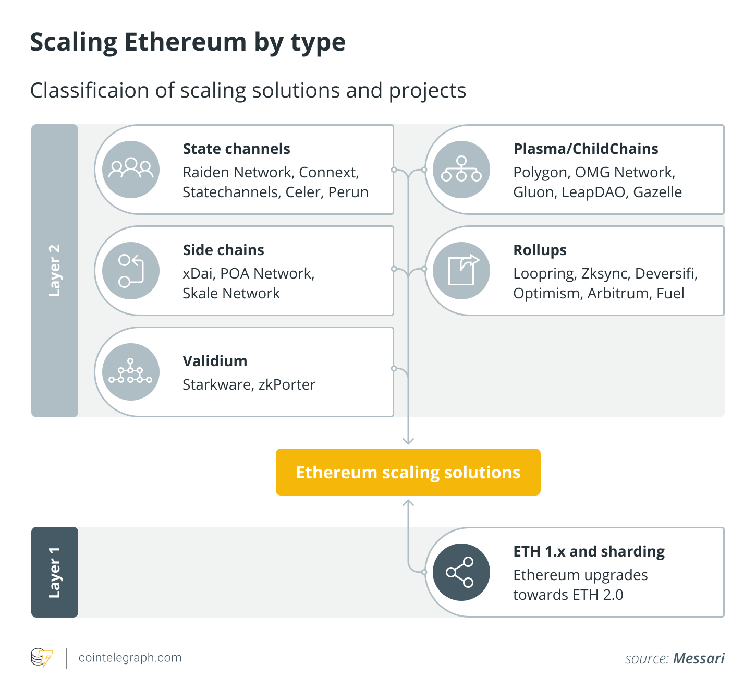
Task: Click the Side chains heading
Action: click(223, 250)
